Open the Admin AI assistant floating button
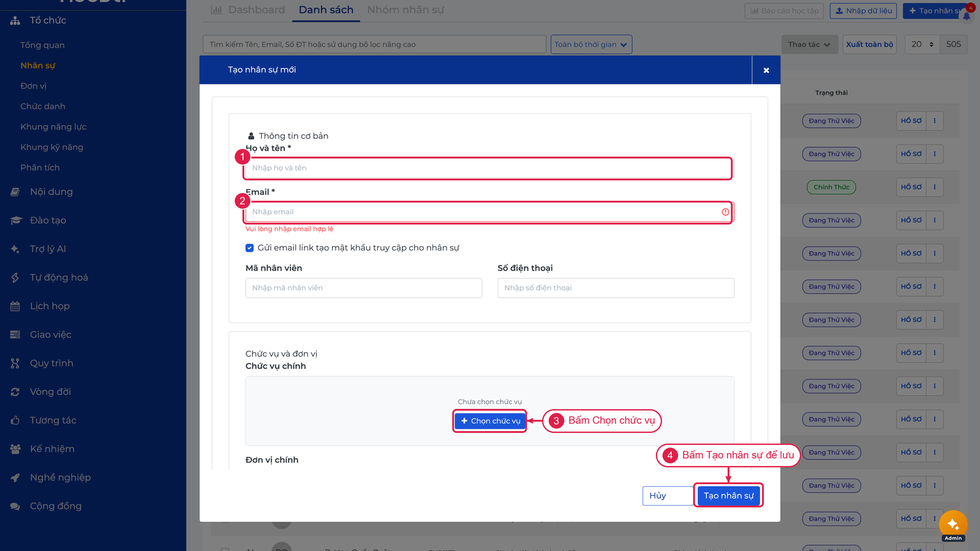980x551 pixels. pyautogui.click(x=953, y=525)
